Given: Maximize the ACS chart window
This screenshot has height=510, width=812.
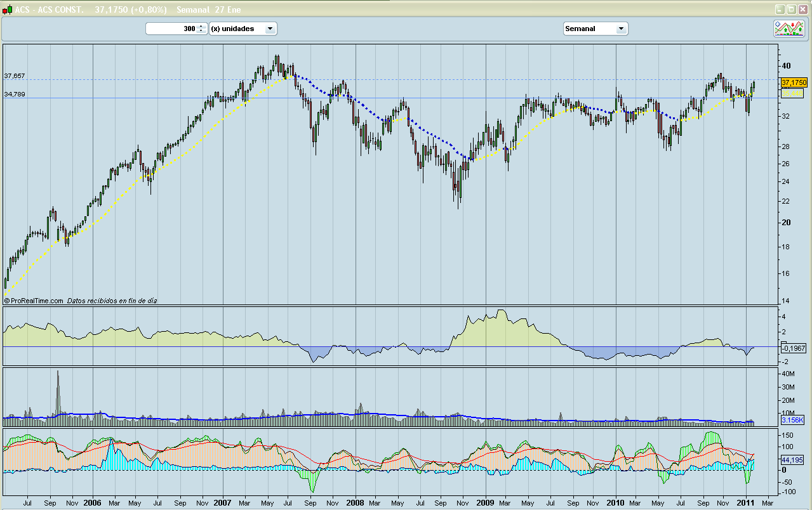Looking at the screenshot, I should (x=791, y=10).
